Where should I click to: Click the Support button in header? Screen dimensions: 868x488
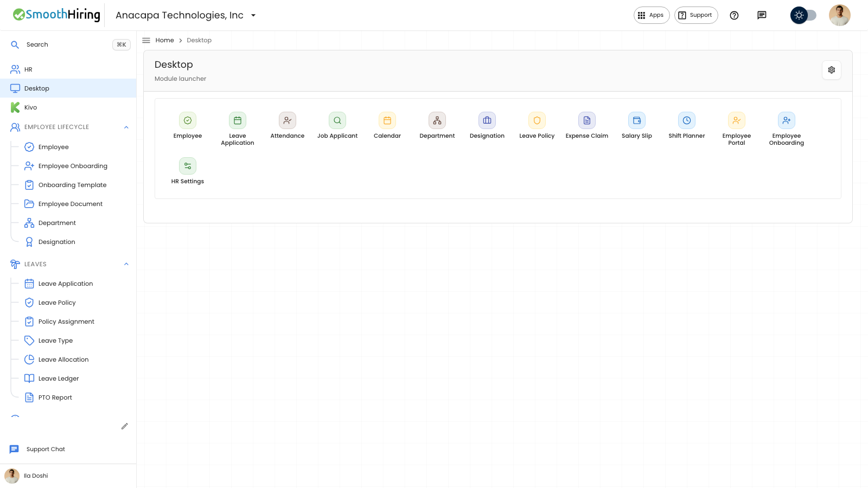pyautogui.click(x=696, y=15)
